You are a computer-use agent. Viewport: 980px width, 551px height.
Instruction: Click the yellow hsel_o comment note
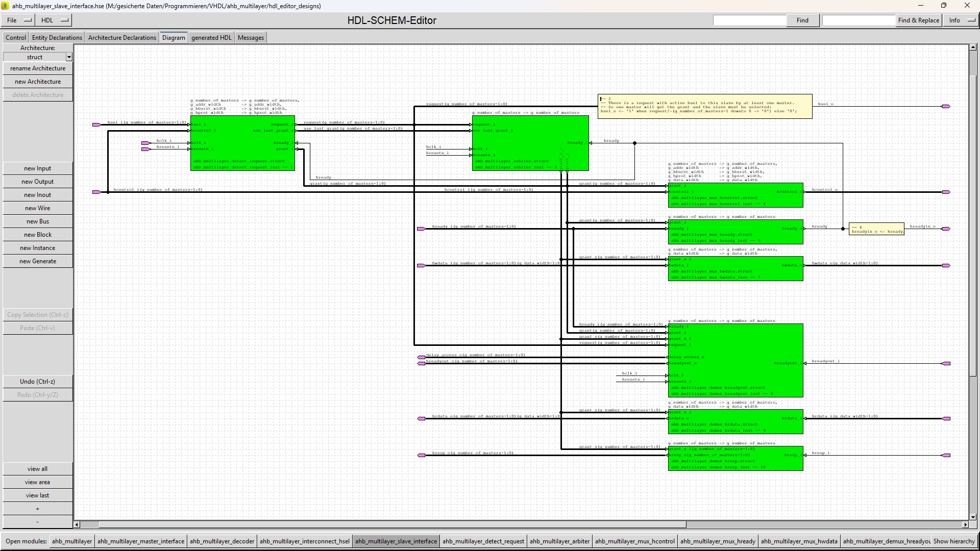[704, 106]
